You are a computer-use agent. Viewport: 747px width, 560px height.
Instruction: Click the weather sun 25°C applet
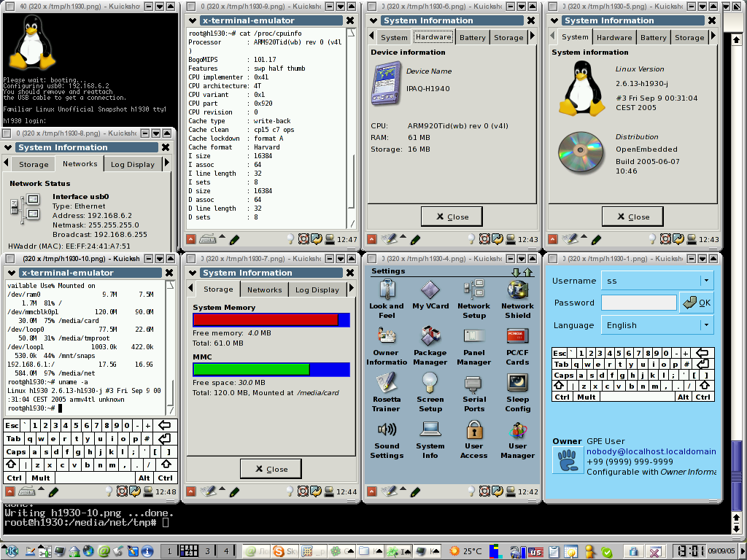coord(466,551)
